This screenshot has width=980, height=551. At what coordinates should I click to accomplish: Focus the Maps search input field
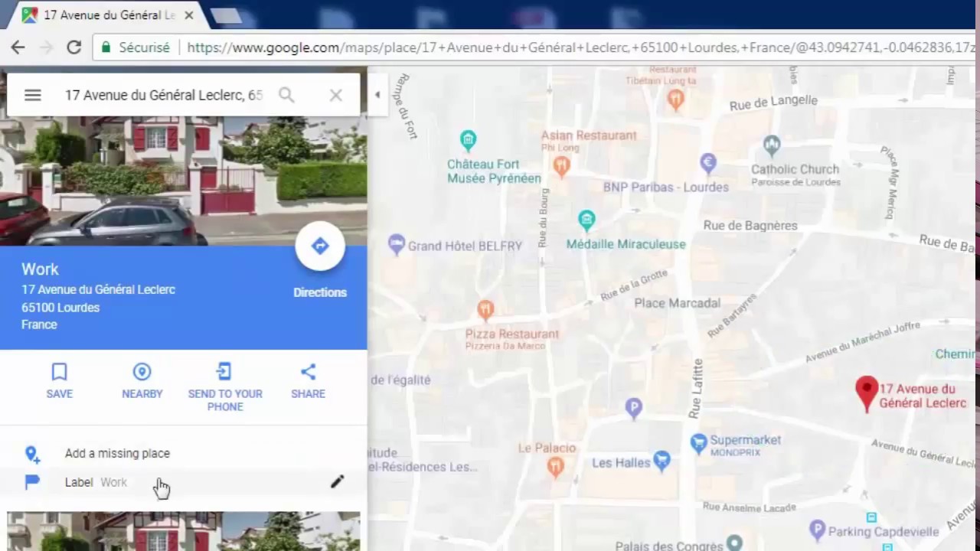164,95
